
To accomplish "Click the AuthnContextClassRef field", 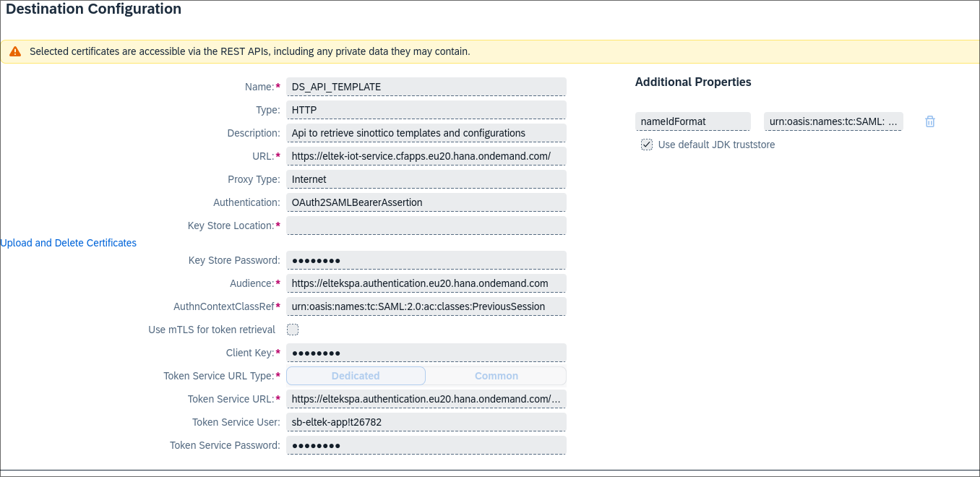I will tap(426, 306).
